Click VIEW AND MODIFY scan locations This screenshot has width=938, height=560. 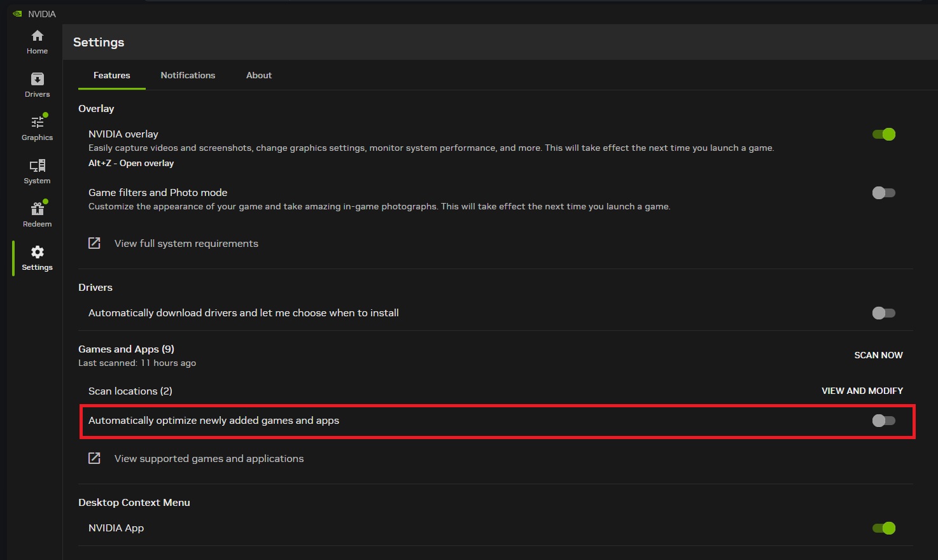coord(862,391)
